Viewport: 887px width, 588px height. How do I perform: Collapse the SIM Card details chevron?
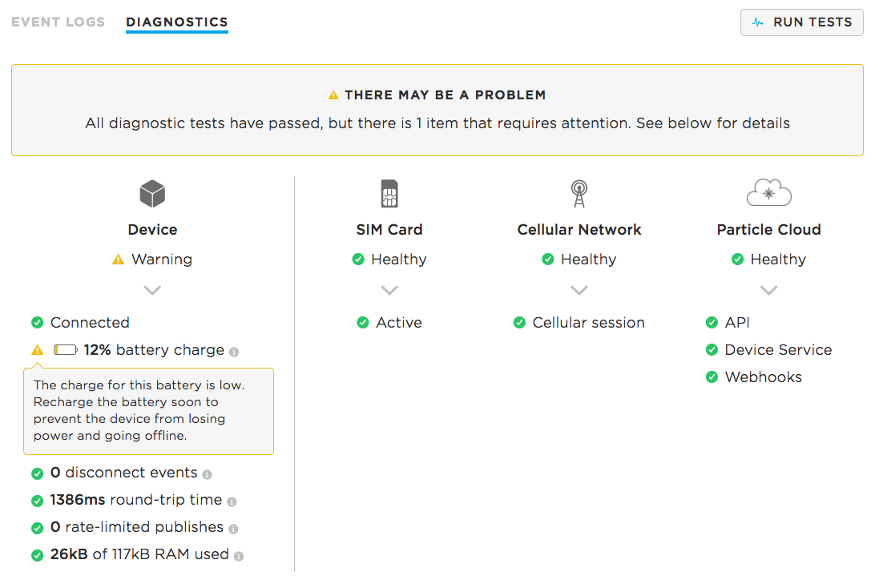(389, 291)
